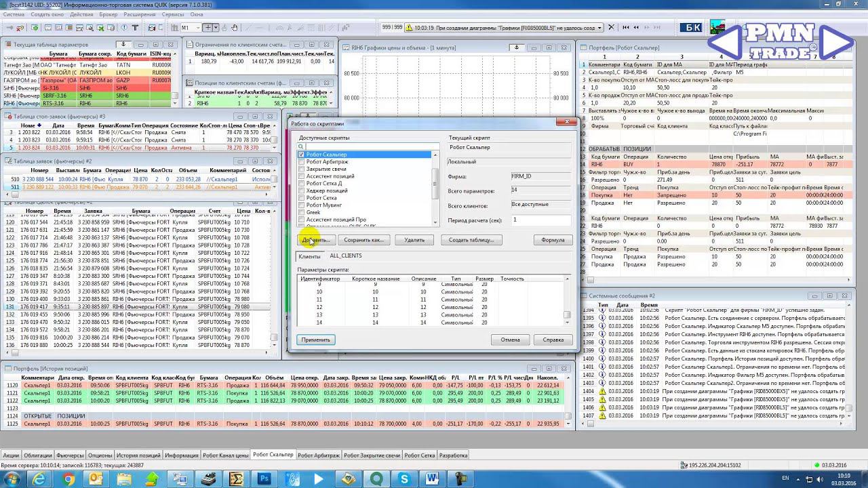Open the Брокер menu

[x=108, y=14]
